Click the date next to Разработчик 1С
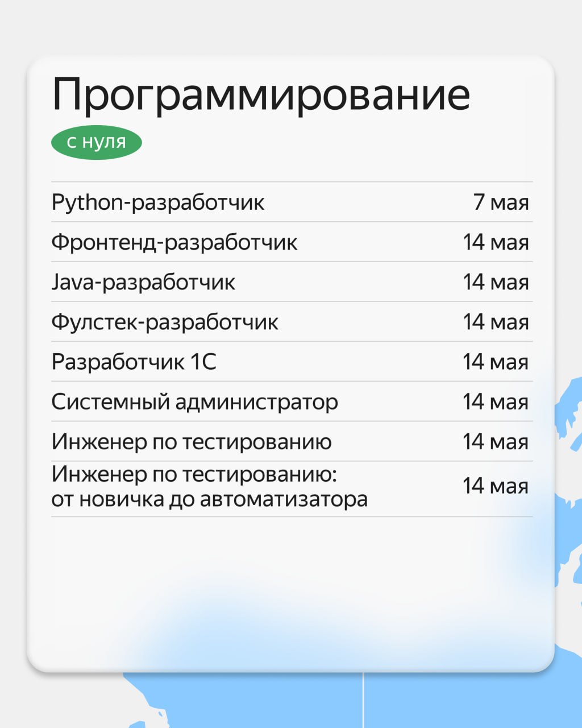 pyautogui.click(x=496, y=362)
